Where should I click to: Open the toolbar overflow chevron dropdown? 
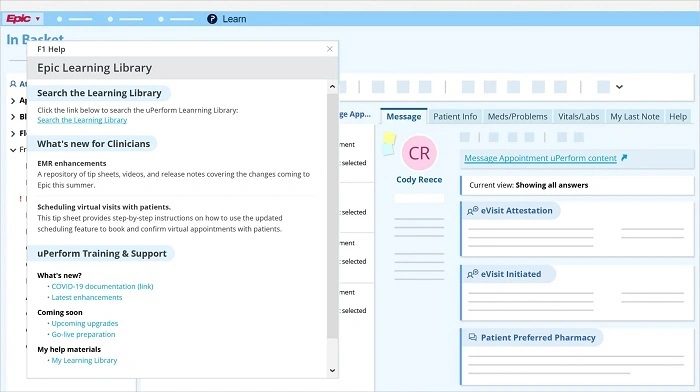[619, 87]
